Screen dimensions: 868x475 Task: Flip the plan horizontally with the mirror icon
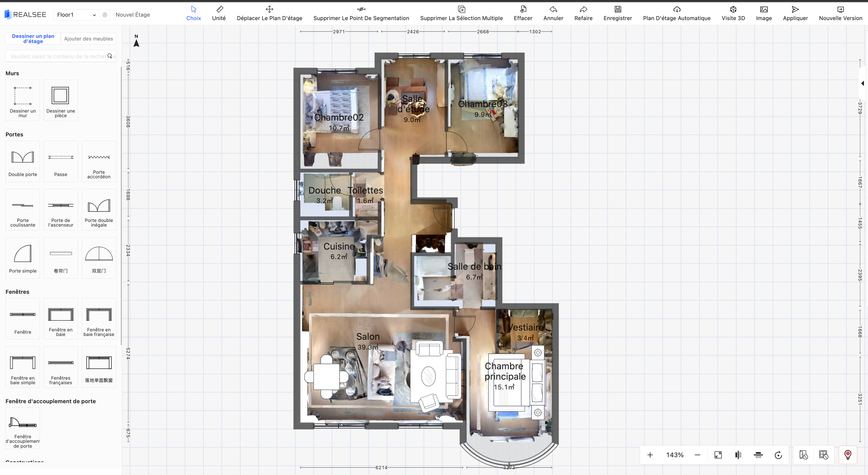738,455
